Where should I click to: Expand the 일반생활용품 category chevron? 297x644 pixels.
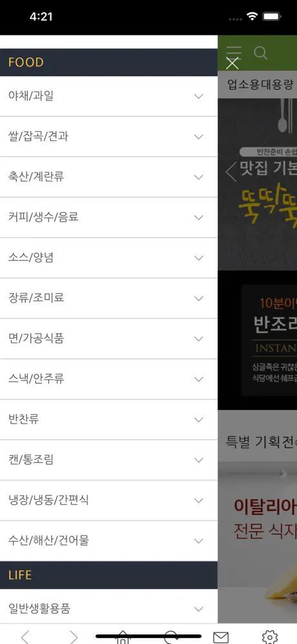(199, 609)
